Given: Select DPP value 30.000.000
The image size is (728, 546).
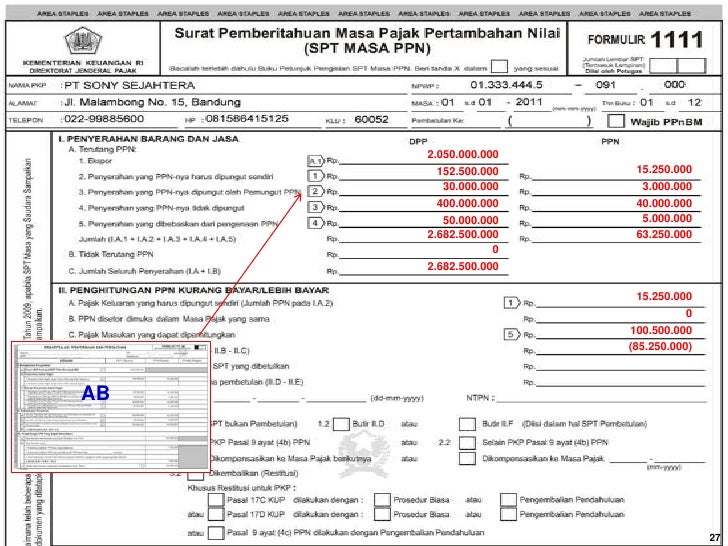Looking at the screenshot, I should coord(470,186).
